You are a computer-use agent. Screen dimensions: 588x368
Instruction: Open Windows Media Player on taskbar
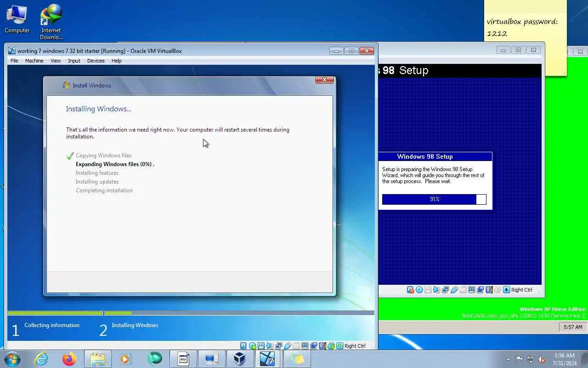point(126,359)
